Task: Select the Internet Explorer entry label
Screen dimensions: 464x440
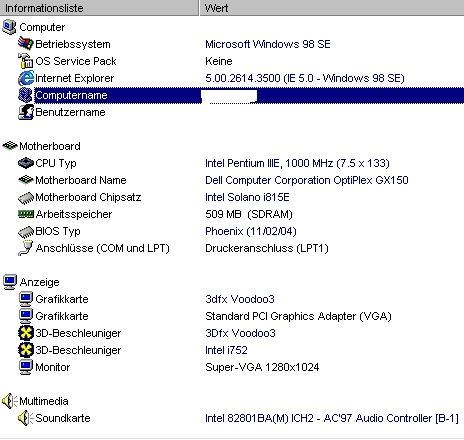Action: [74, 78]
